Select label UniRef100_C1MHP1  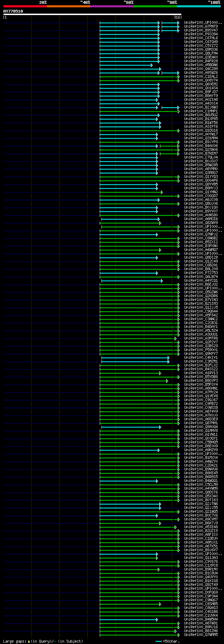pyautogui.click(x=201, y=111)
